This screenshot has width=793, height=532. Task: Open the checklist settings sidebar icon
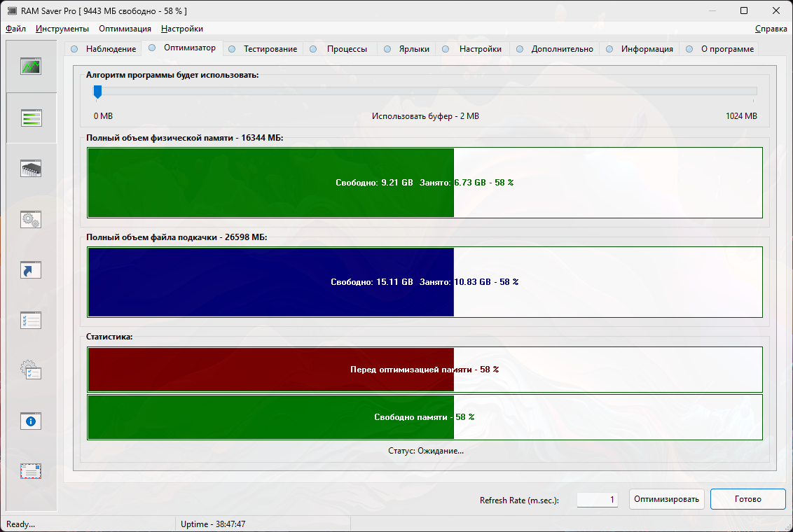pos(31,321)
